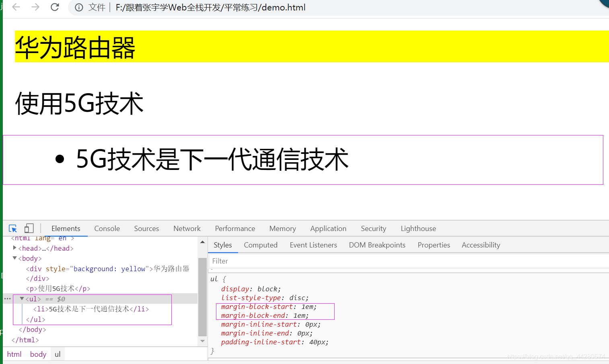
Task: Go back with the browser back arrow
Action: pyautogui.click(x=16, y=7)
